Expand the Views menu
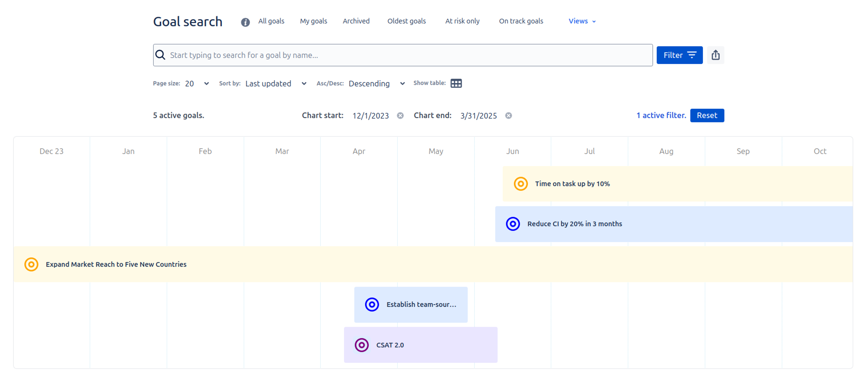 point(582,21)
